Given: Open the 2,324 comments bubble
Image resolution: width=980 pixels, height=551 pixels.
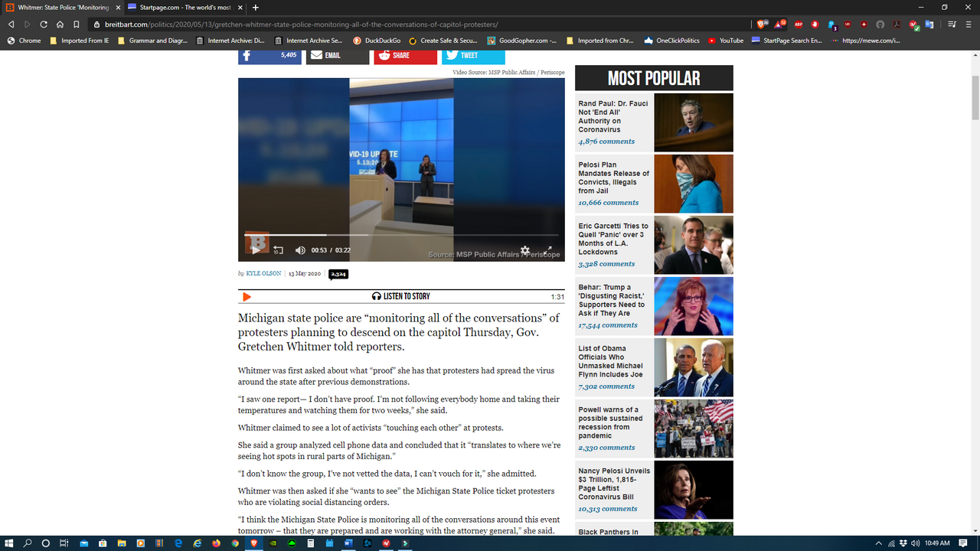Looking at the screenshot, I should [x=338, y=274].
